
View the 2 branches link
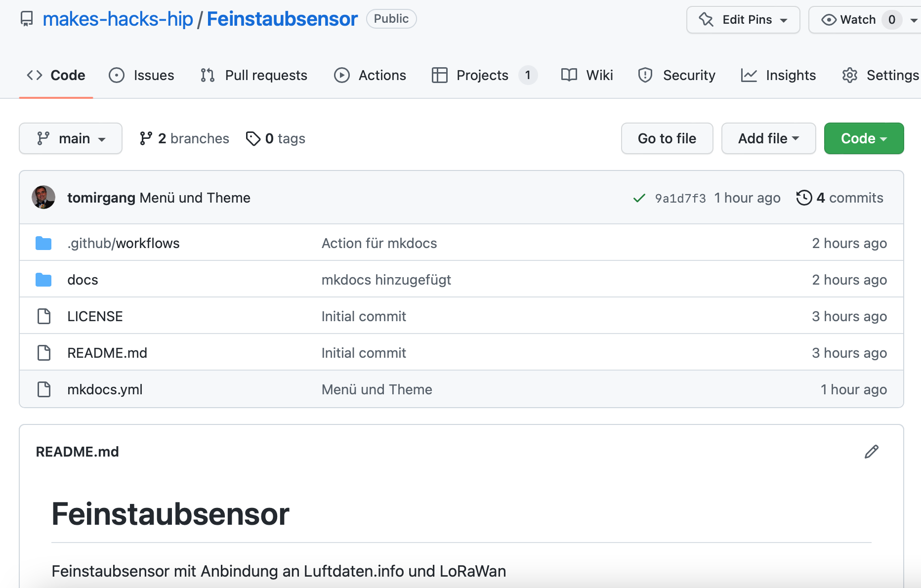point(184,138)
